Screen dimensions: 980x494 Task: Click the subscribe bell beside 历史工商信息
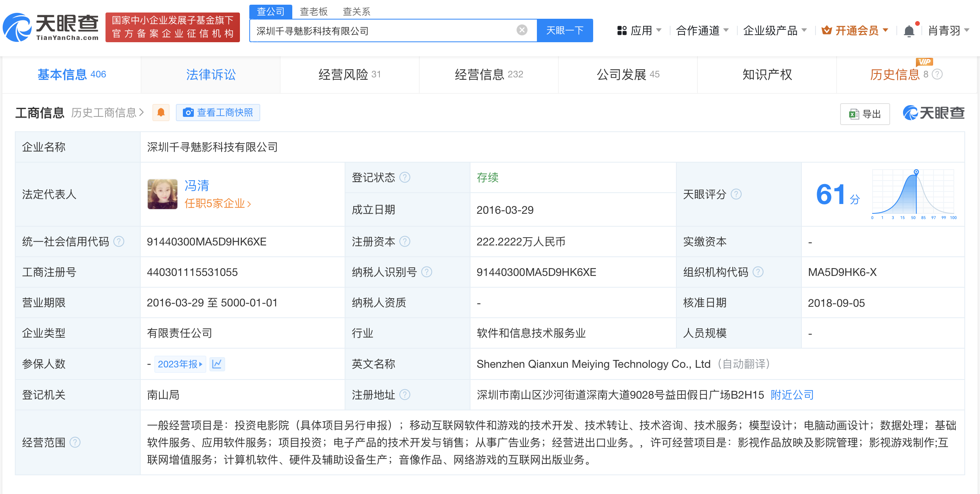click(161, 113)
